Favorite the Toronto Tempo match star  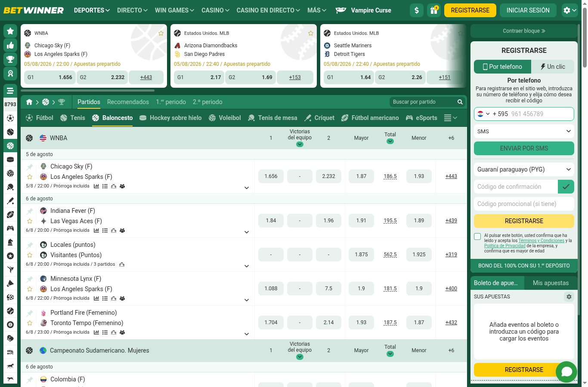tap(30, 323)
